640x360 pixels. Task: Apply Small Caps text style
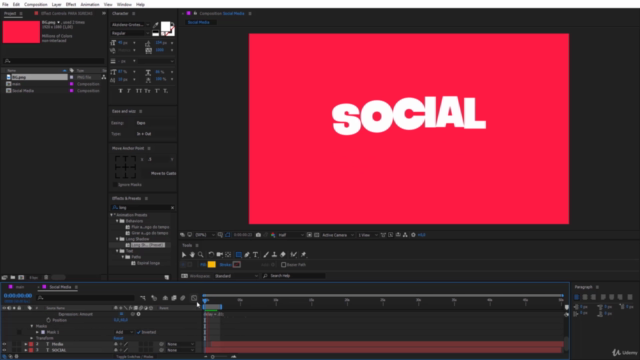[147, 91]
